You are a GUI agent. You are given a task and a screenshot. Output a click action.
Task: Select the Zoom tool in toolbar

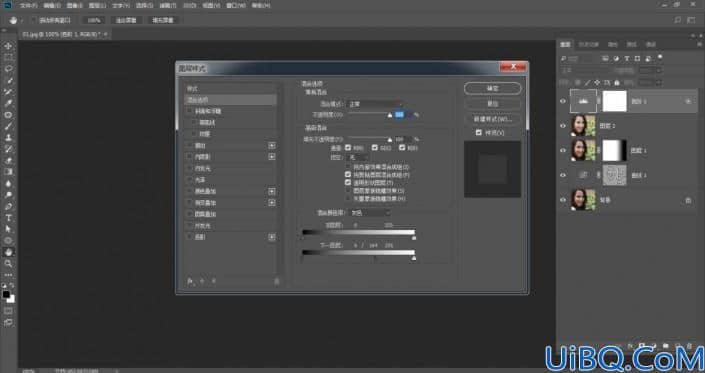[8, 263]
